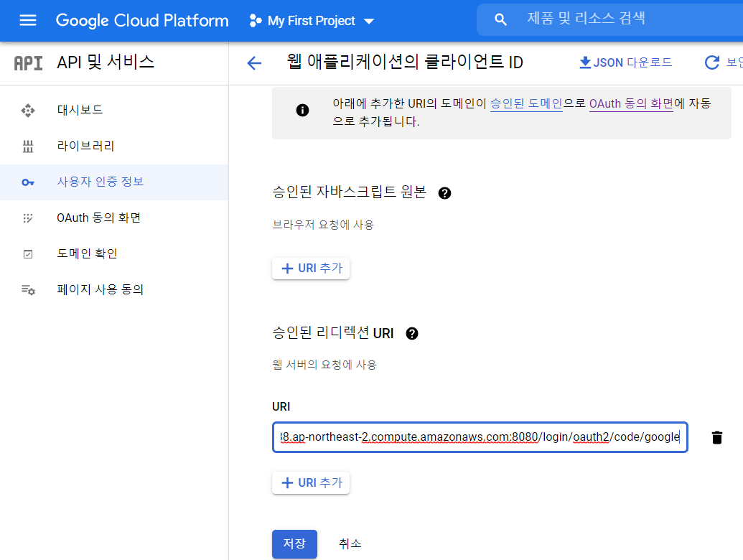Open OAuth 동의 화면 sidebar item

[x=114, y=218]
